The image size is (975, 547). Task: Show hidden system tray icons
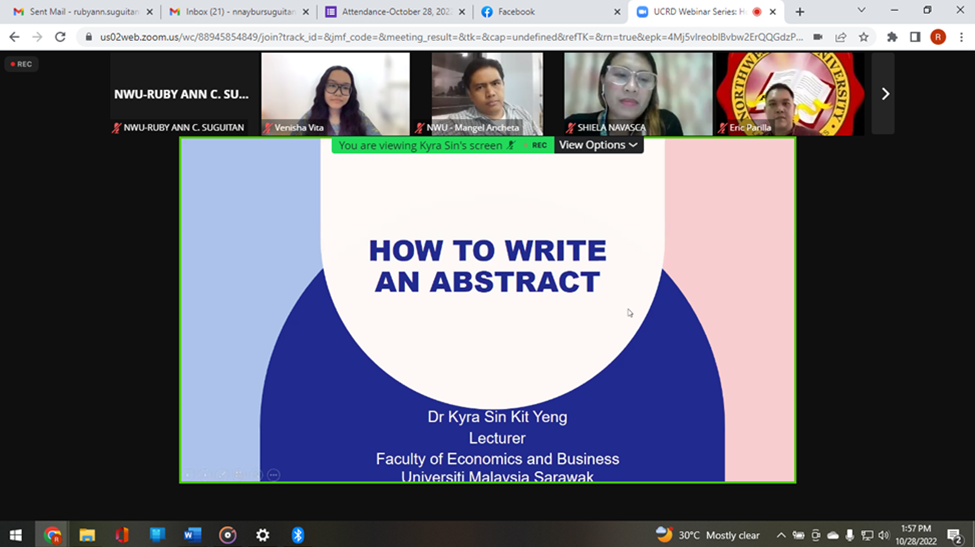point(781,535)
